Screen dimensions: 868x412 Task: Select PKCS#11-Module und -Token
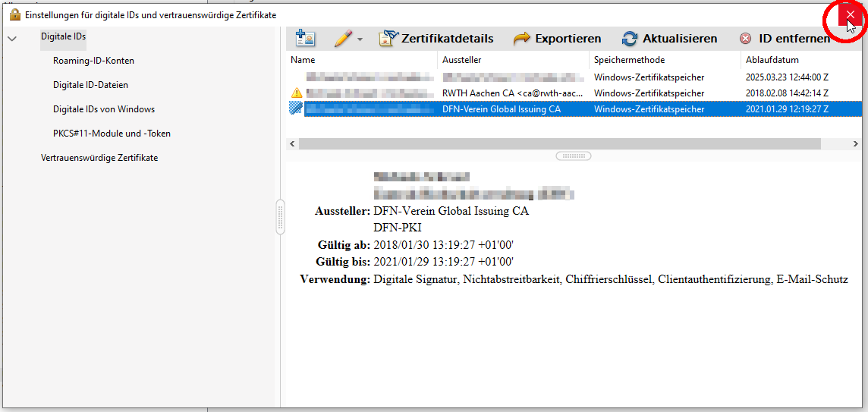pyautogui.click(x=112, y=134)
